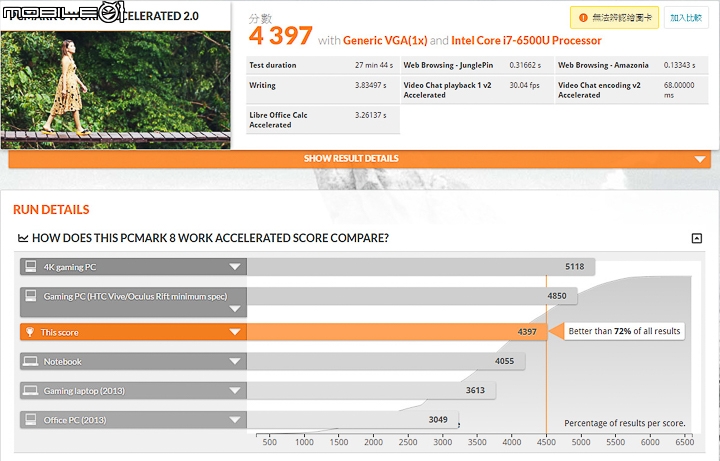Click the orange warning exclamation icon
720x461 pixels.
pyautogui.click(x=583, y=17)
